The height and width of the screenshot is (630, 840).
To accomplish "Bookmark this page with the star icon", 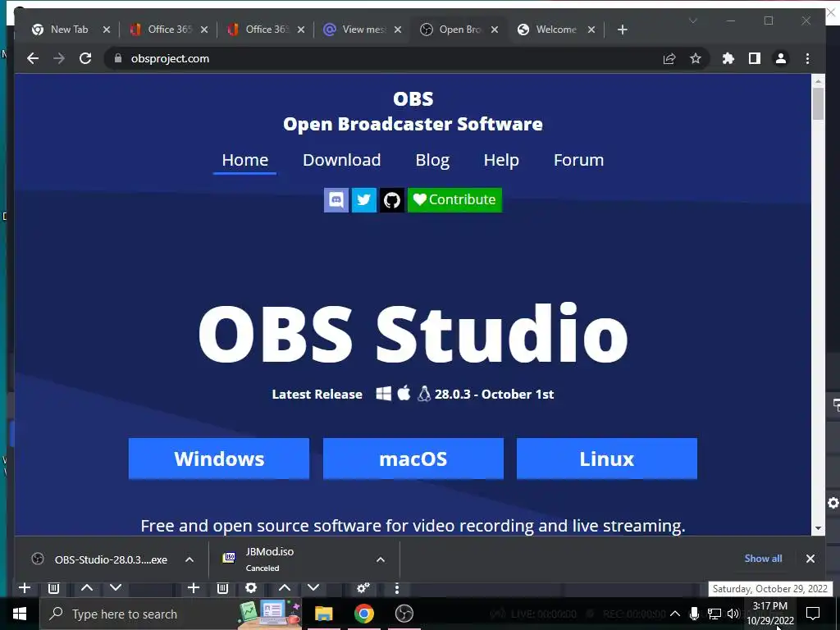I will click(x=696, y=58).
